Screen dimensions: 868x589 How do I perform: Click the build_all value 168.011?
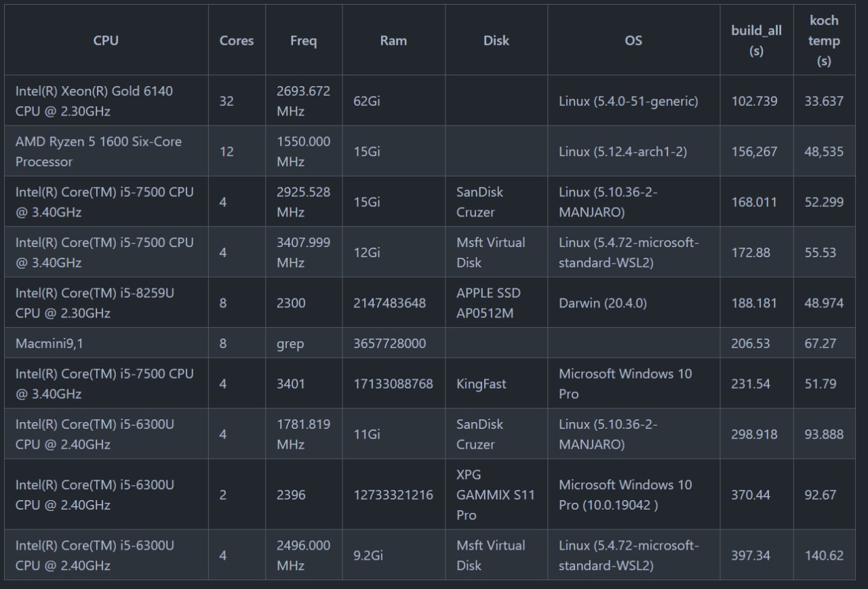coord(754,202)
